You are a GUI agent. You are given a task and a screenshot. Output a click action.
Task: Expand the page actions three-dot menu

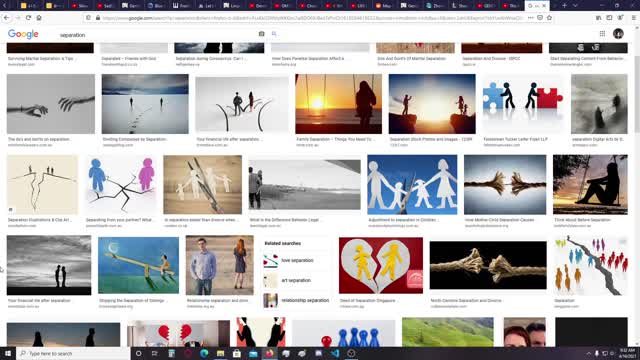[530, 18]
